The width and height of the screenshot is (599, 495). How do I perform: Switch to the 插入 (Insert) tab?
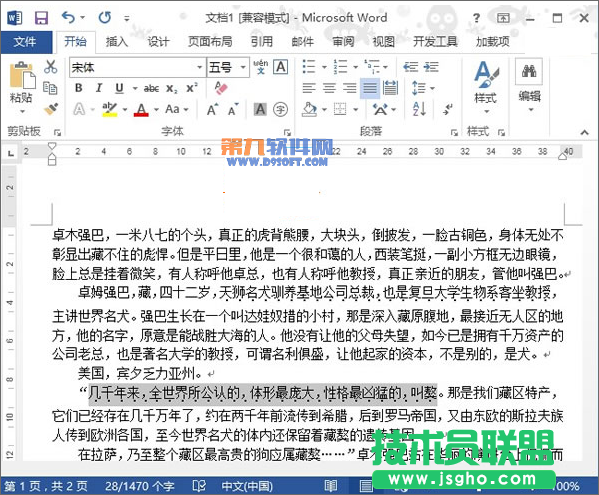click(x=117, y=42)
